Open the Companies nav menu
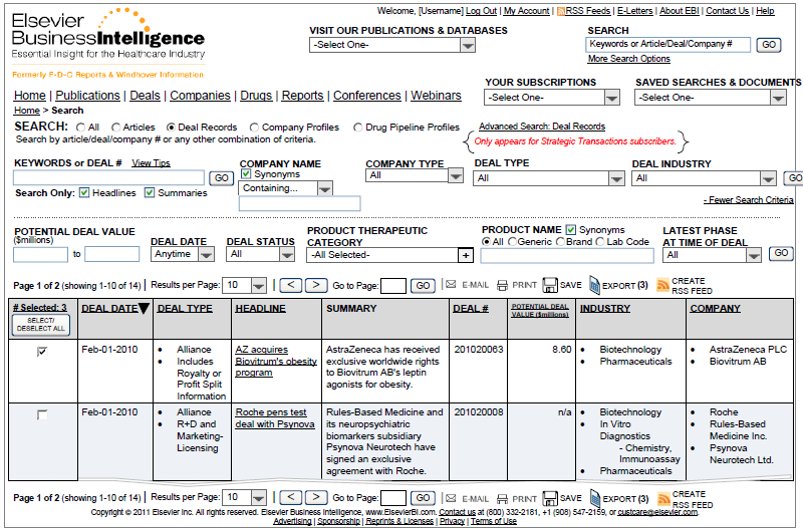The image size is (803, 531). tap(200, 96)
